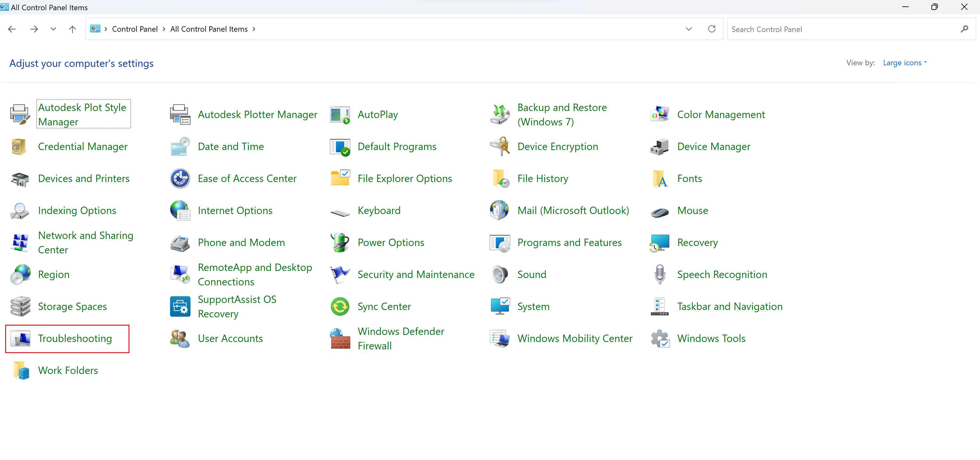
Task: Click the back navigation arrow
Action: (x=12, y=28)
